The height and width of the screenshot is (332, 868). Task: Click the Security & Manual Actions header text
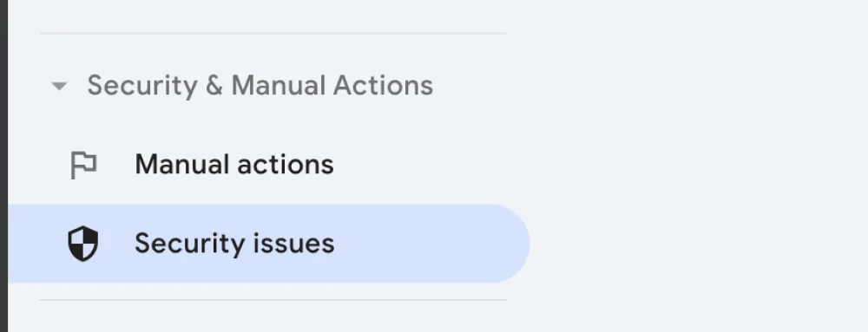click(260, 86)
